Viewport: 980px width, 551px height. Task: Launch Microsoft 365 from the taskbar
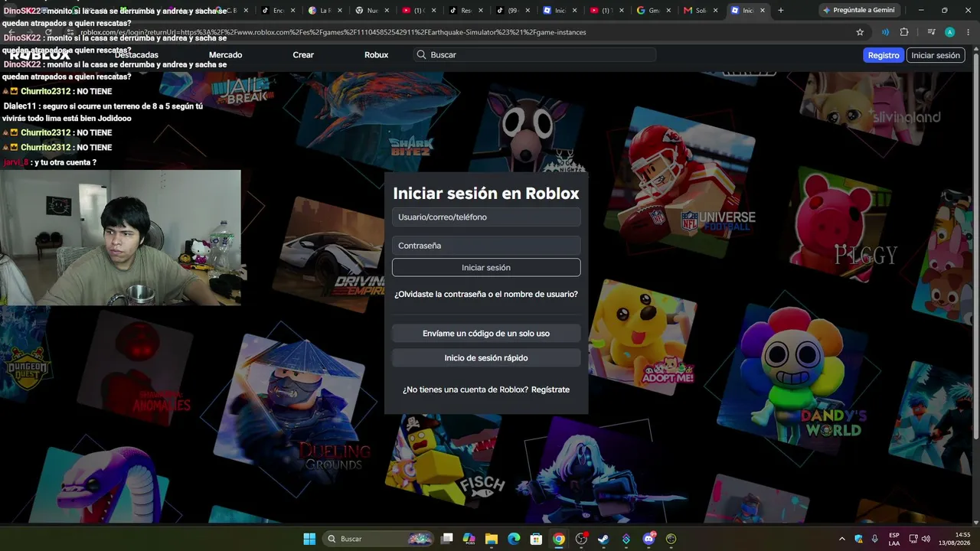click(469, 539)
